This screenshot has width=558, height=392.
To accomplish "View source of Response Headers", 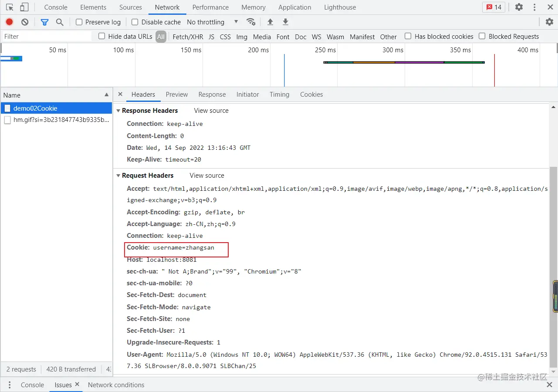I will [211, 111].
